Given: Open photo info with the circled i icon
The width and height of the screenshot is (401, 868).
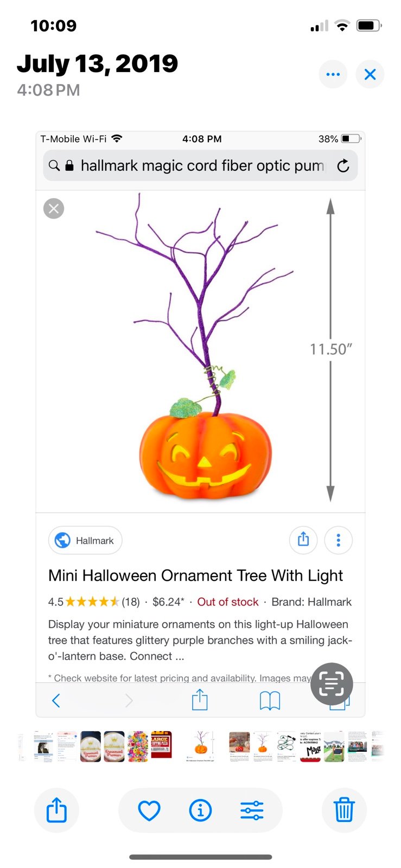Looking at the screenshot, I should 200,810.
